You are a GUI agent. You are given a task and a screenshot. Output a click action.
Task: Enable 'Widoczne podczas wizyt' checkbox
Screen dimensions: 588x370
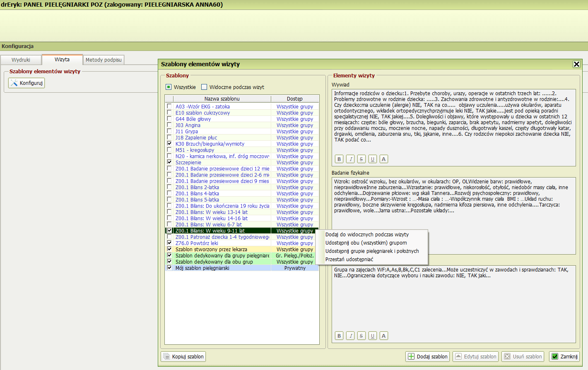click(x=204, y=87)
